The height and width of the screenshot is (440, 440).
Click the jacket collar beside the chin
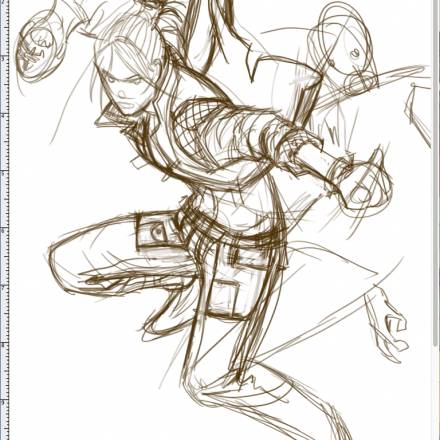pyautogui.click(x=110, y=117)
